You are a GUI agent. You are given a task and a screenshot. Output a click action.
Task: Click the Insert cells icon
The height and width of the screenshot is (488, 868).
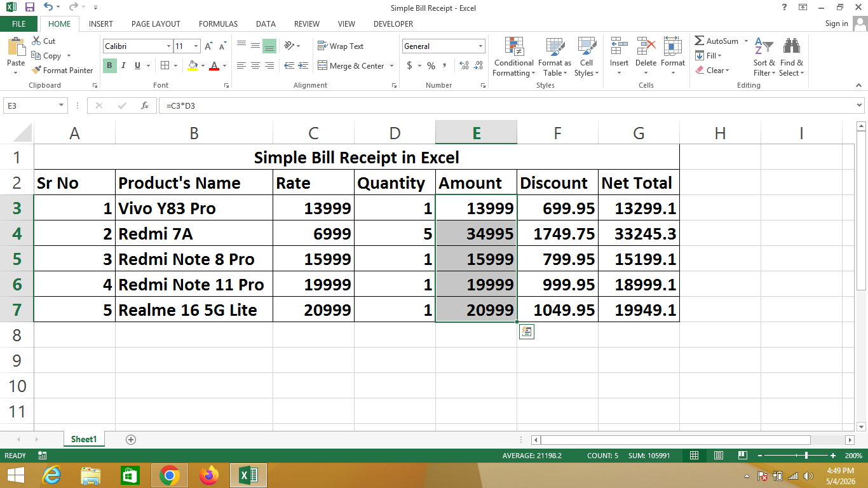point(619,46)
